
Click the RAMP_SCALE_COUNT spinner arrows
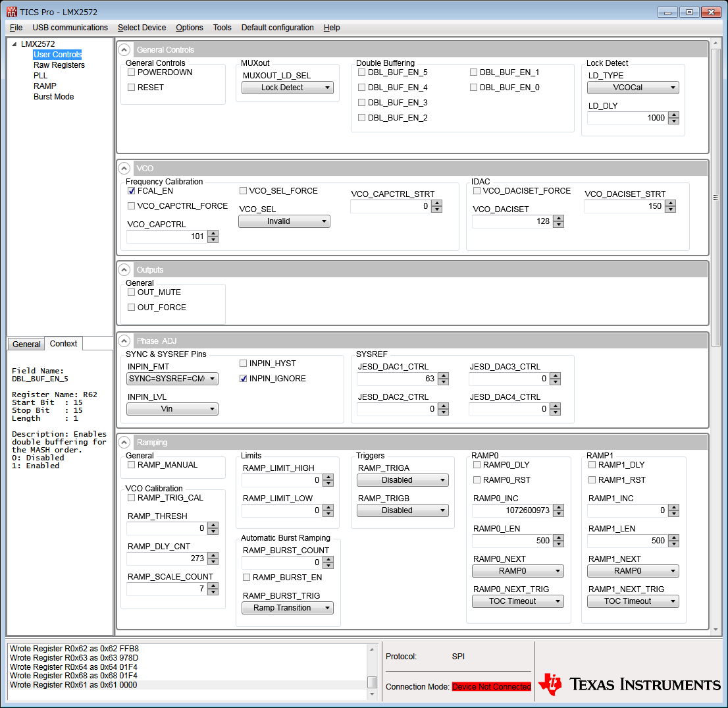pyautogui.click(x=213, y=589)
